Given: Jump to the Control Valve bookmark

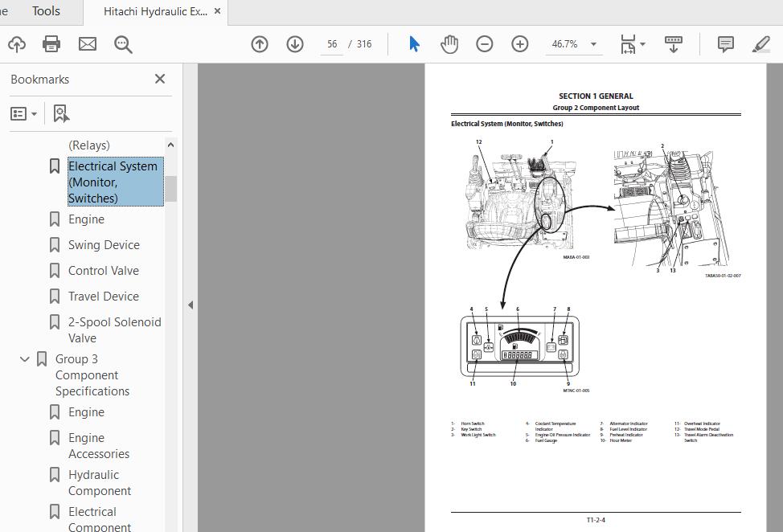Looking at the screenshot, I should [x=104, y=271].
